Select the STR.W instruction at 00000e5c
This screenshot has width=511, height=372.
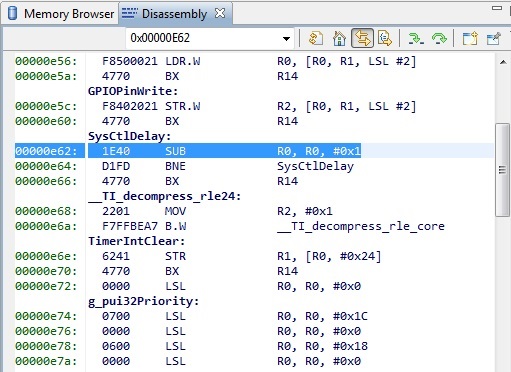tap(254, 106)
